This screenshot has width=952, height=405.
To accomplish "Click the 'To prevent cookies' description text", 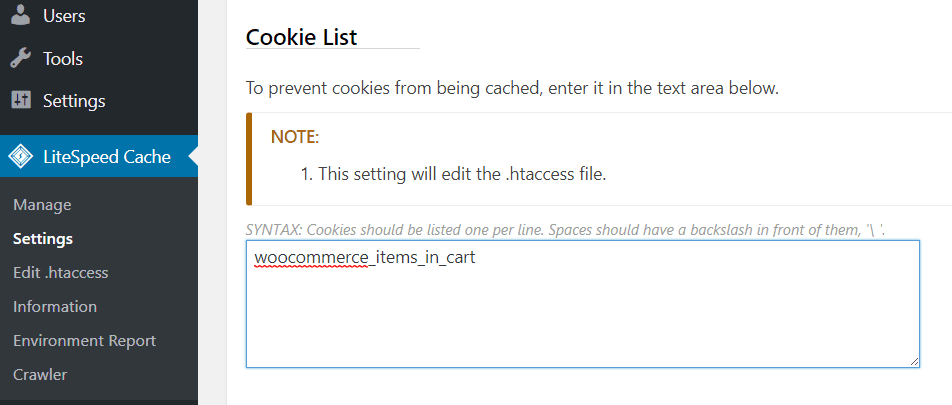I will 512,88.
